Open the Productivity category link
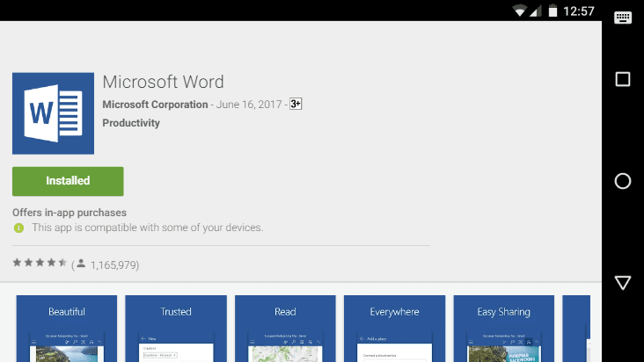The height and width of the screenshot is (362, 644). 131,123
